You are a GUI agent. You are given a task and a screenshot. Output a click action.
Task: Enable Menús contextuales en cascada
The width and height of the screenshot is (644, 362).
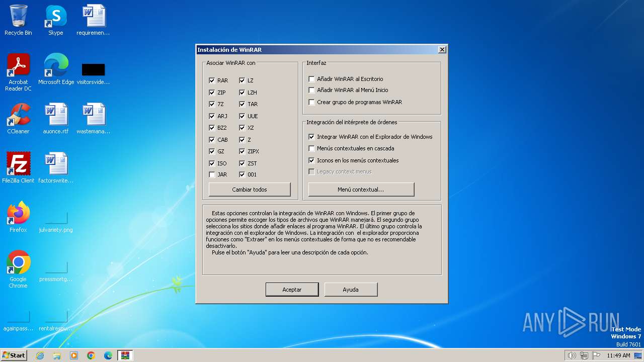[311, 148]
